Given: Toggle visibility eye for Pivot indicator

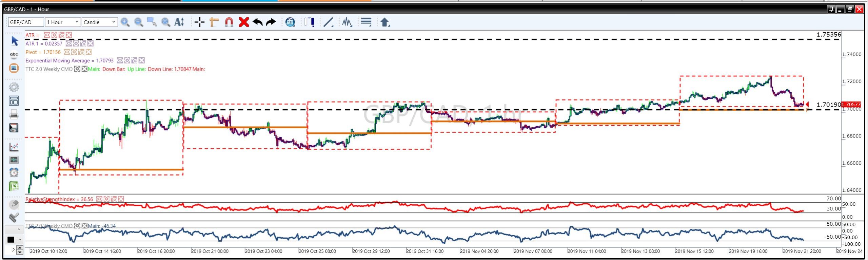Looking at the screenshot, I should (x=67, y=52).
